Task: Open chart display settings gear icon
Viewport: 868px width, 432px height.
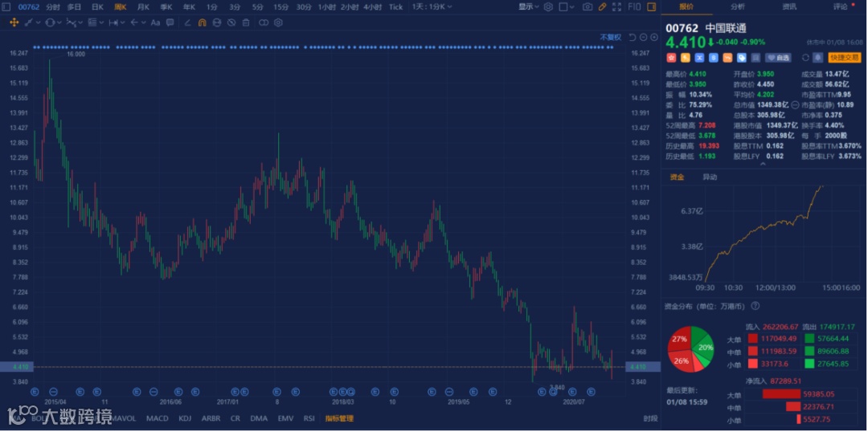Action: pyautogui.click(x=548, y=6)
